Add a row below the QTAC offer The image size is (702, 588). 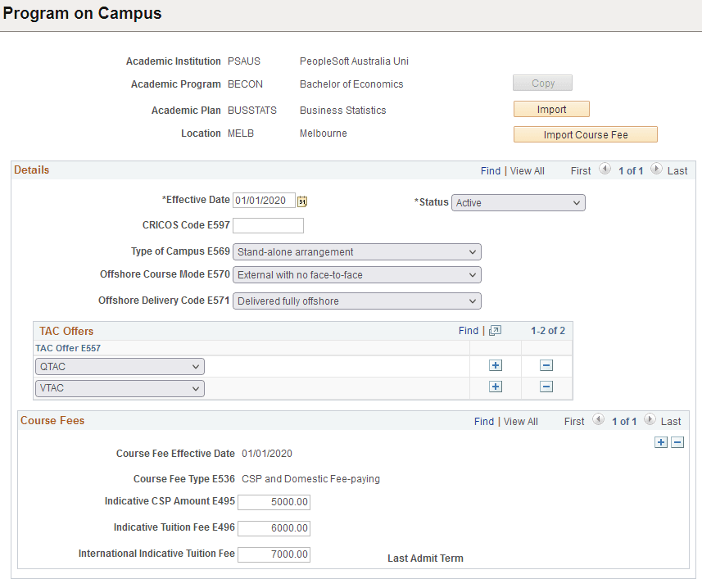tap(495, 365)
